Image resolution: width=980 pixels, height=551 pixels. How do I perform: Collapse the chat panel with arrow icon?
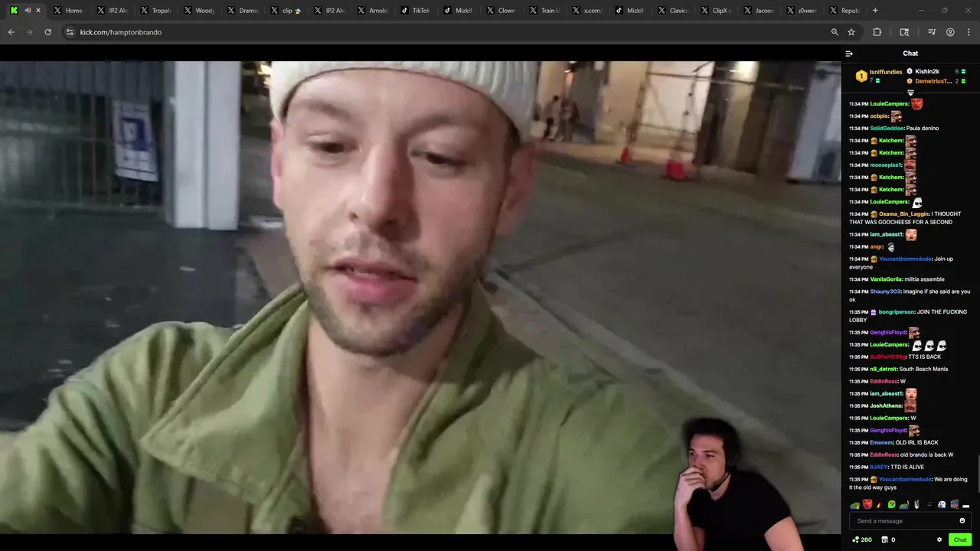[849, 54]
